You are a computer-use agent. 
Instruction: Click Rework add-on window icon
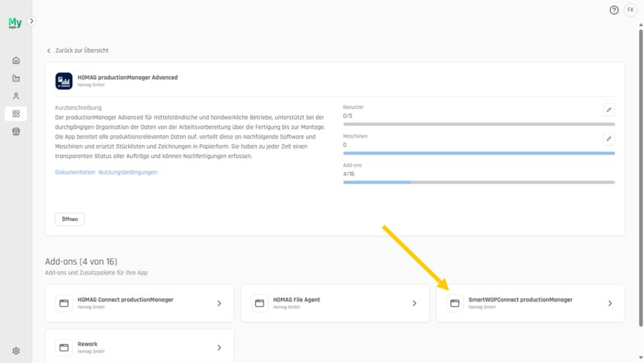pyautogui.click(x=64, y=348)
